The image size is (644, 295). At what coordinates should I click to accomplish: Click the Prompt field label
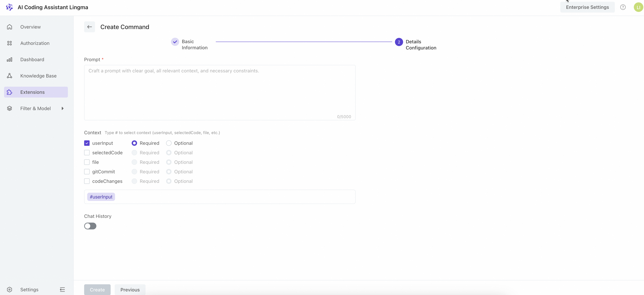click(x=92, y=59)
